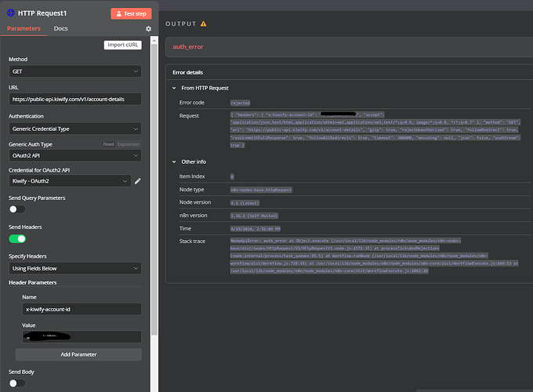Viewport: 533px width, 392px height.
Task: Click the header Value input field
Action: (82, 337)
